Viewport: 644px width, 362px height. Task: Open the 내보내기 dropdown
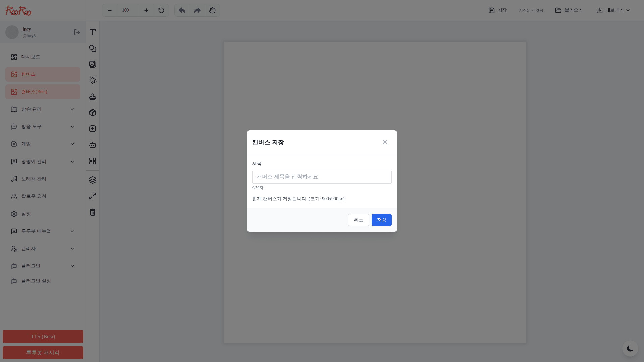click(613, 10)
